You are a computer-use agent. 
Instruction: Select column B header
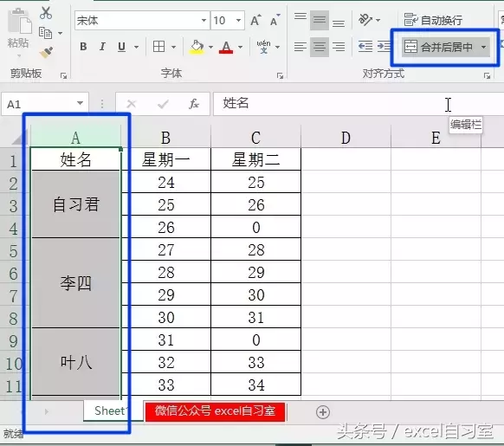(166, 138)
